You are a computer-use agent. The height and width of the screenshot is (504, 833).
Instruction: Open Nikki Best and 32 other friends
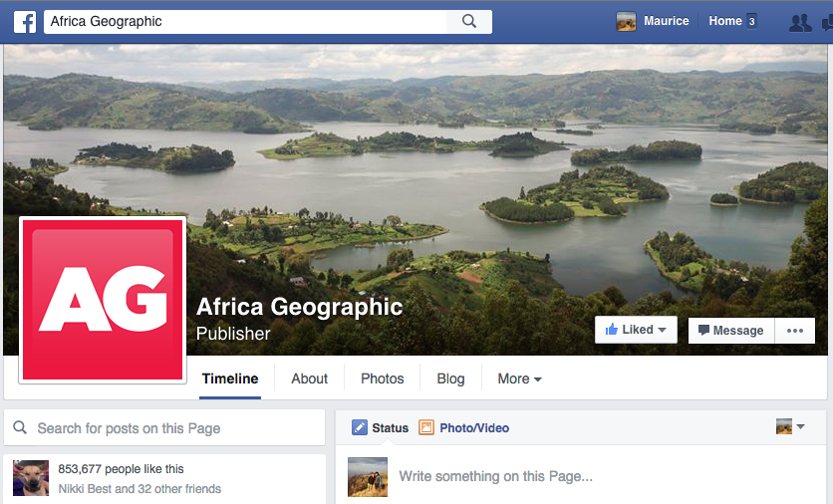(x=139, y=489)
